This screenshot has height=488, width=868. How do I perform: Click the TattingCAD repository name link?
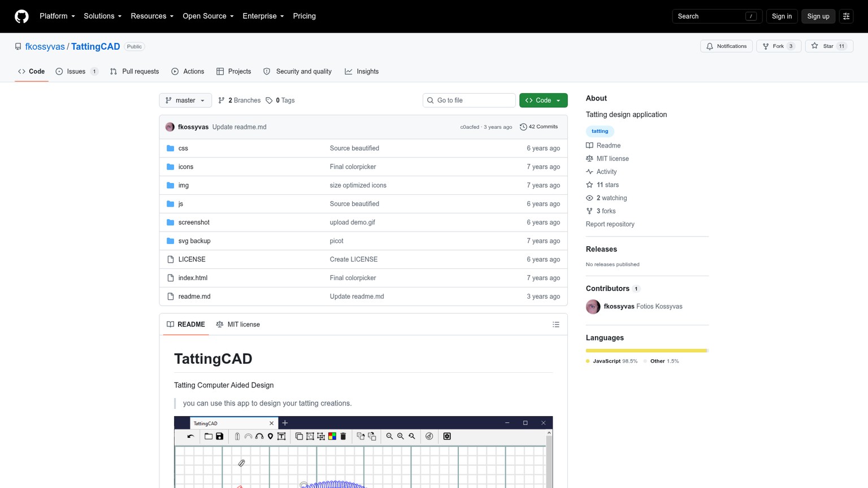[96, 46]
